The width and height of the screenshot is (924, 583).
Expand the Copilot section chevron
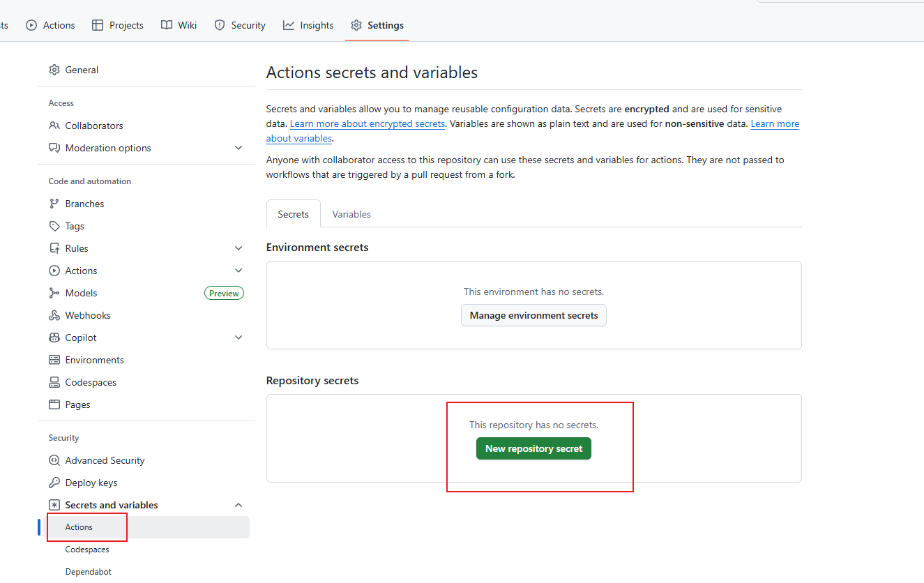238,338
